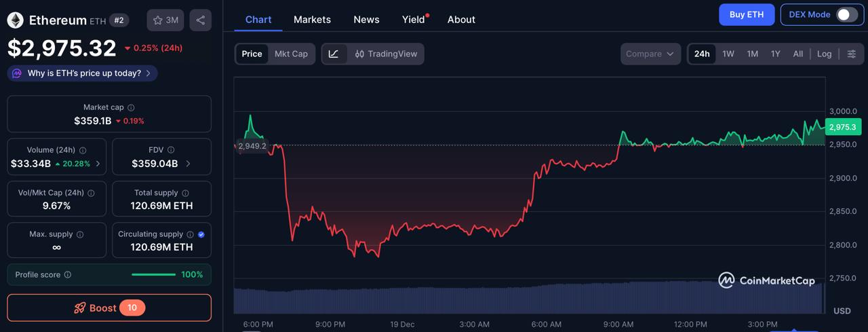Expand 'Why is ETH's price up today?' chevron
The height and width of the screenshot is (332, 868).
tap(149, 73)
